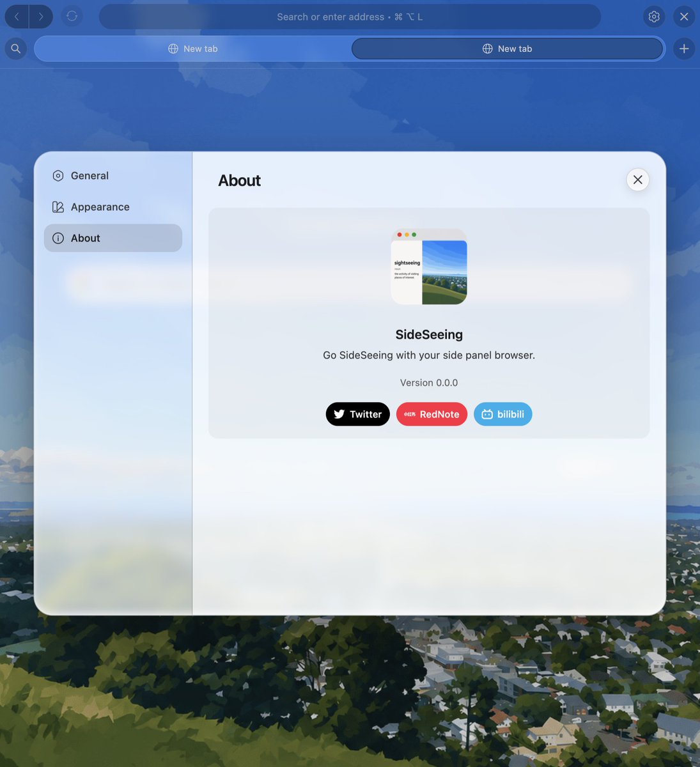Select the second New tab
Image resolution: width=700 pixels, height=767 pixels.
[507, 49]
